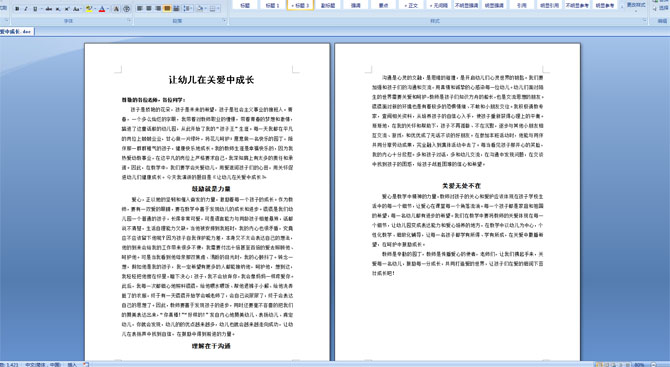The width and height of the screenshot is (670, 367).
Task: Apply red font color
Action: pyautogui.click(x=102, y=9)
